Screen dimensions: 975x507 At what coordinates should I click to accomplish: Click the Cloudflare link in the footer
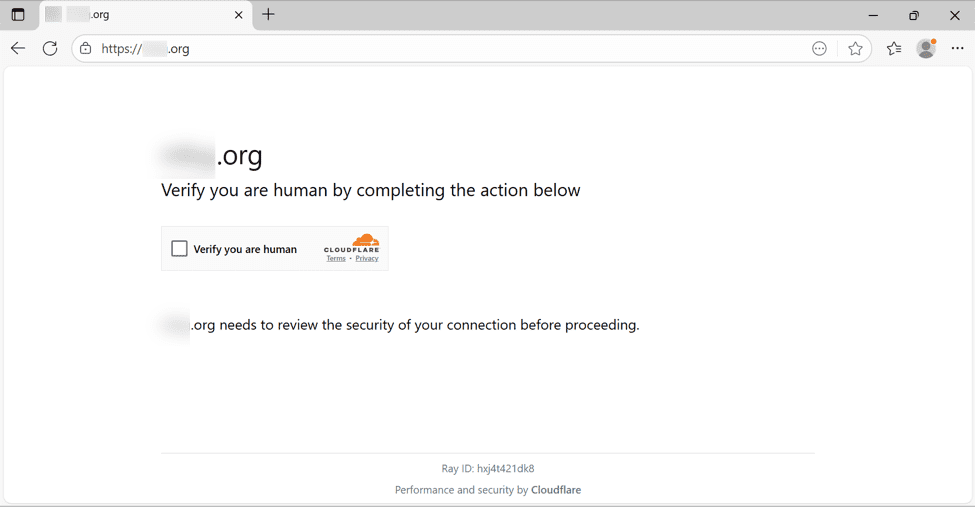pos(556,490)
